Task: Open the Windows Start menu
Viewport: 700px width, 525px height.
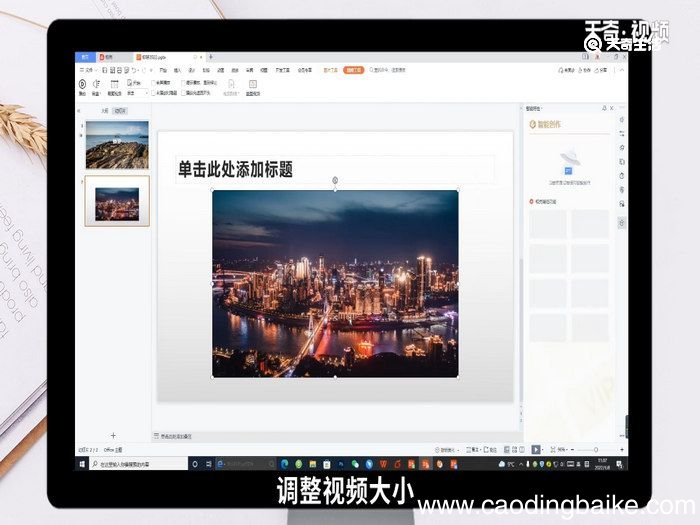Action: click(x=82, y=464)
